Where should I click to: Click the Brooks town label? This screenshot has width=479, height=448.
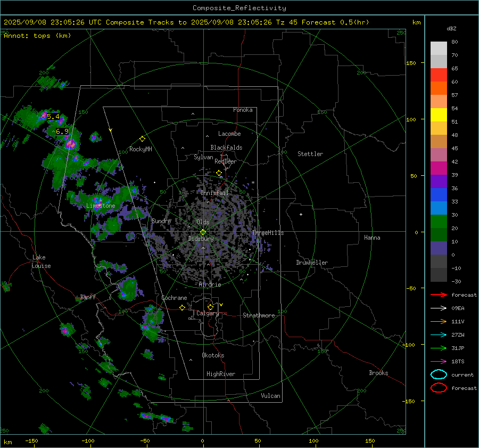point(378,373)
